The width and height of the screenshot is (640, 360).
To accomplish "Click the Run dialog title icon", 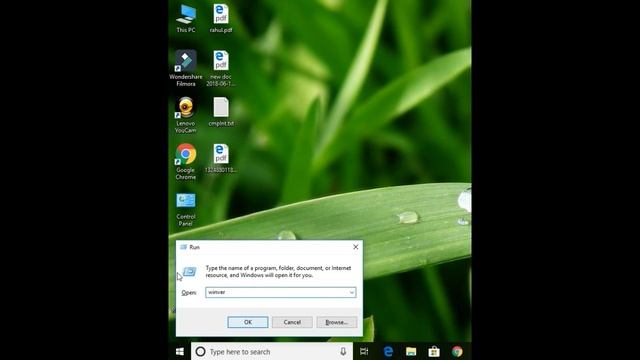I will 184,247.
